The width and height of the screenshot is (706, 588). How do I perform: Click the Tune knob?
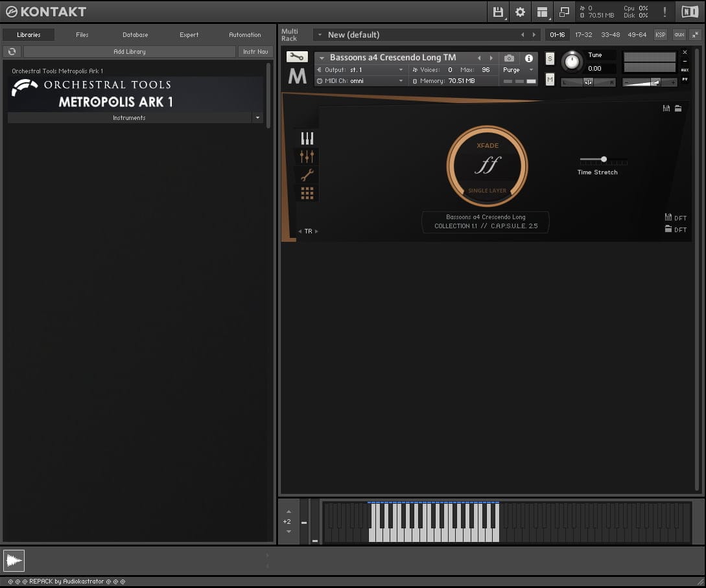pyautogui.click(x=572, y=61)
